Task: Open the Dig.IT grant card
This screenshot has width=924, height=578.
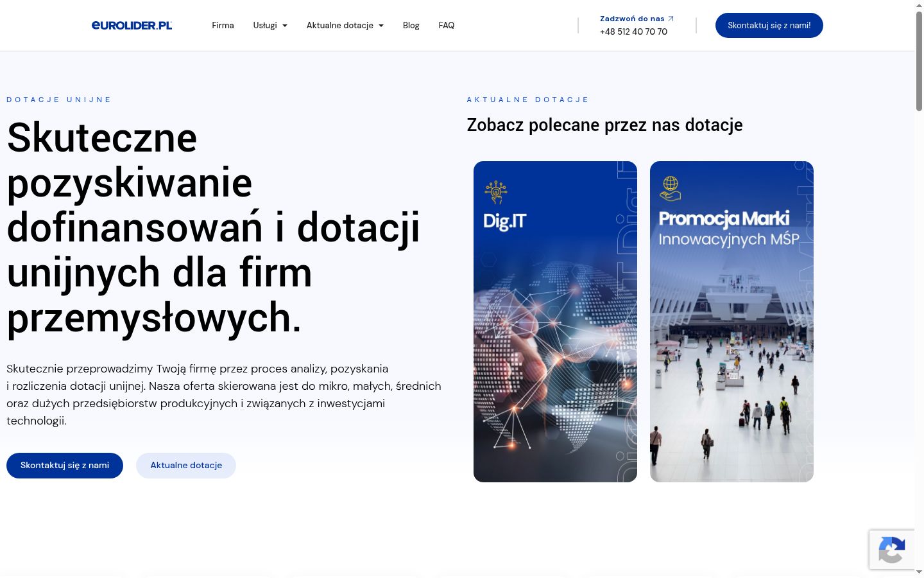Action: click(x=555, y=322)
